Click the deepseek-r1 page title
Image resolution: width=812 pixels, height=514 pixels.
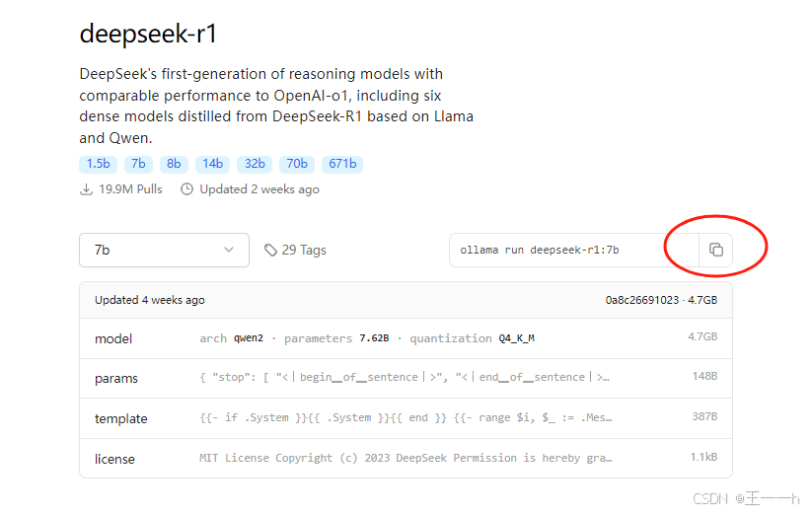148,35
